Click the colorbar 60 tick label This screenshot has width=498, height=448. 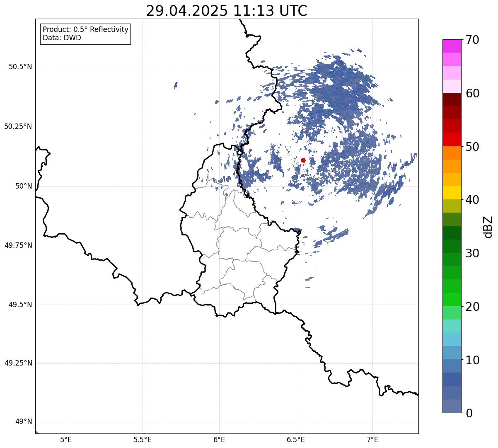point(472,93)
